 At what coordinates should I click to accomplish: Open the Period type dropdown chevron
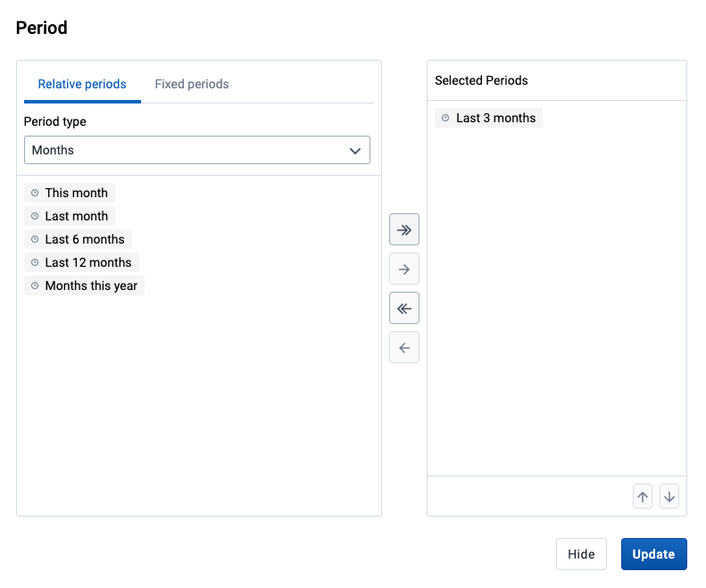[x=355, y=151]
